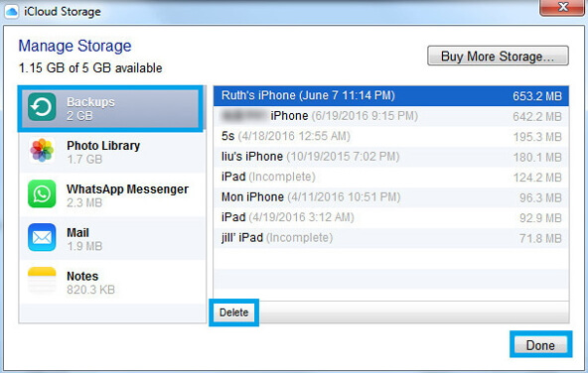Click the 71.8 MB size value
Screen dimensions: 588x373
tap(540, 238)
